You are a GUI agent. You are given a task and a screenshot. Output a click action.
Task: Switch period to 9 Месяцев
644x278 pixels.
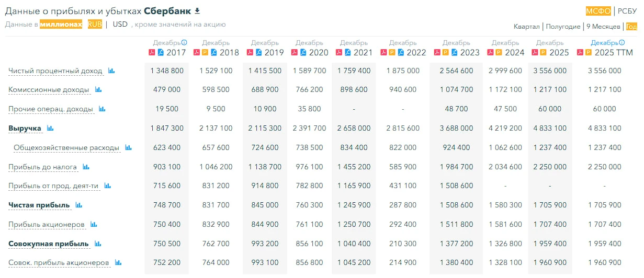[x=603, y=27]
